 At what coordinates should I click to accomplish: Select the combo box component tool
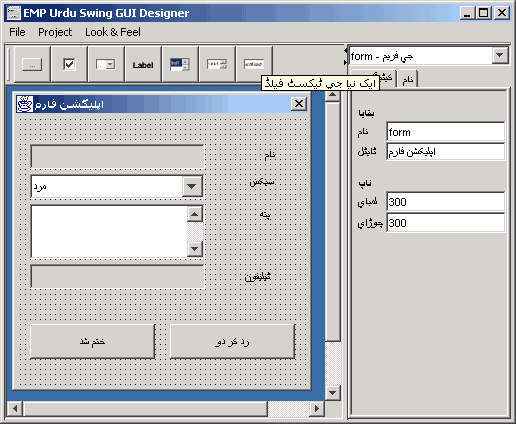coord(106,64)
